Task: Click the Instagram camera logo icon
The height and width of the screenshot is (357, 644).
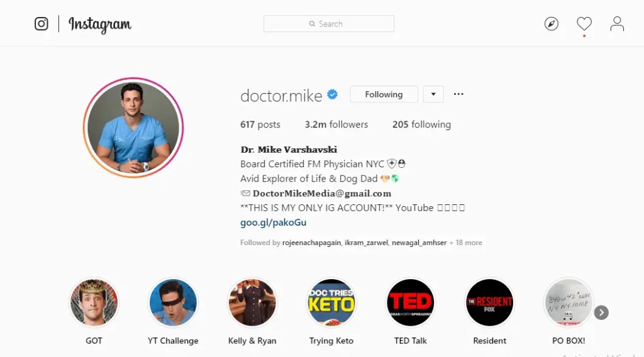Action: point(41,24)
